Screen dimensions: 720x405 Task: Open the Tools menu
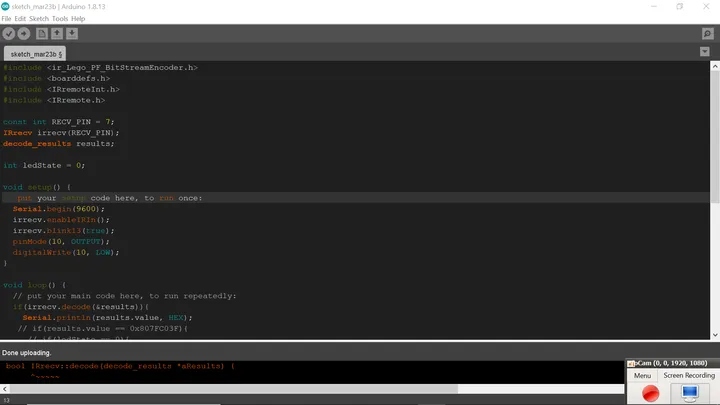[60, 19]
